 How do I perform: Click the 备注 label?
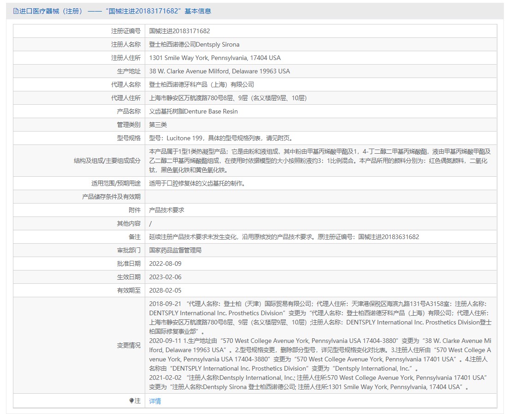134,237
